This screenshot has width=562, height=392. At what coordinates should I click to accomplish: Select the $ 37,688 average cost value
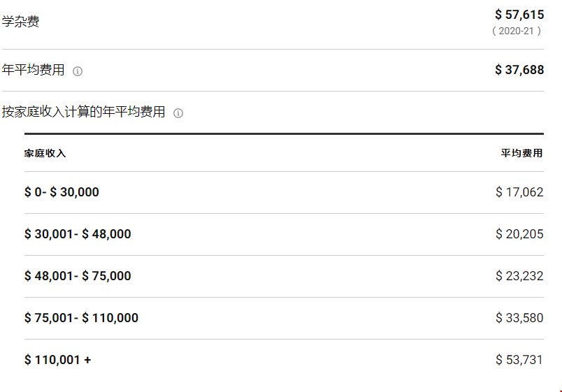(x=519, y=70)
